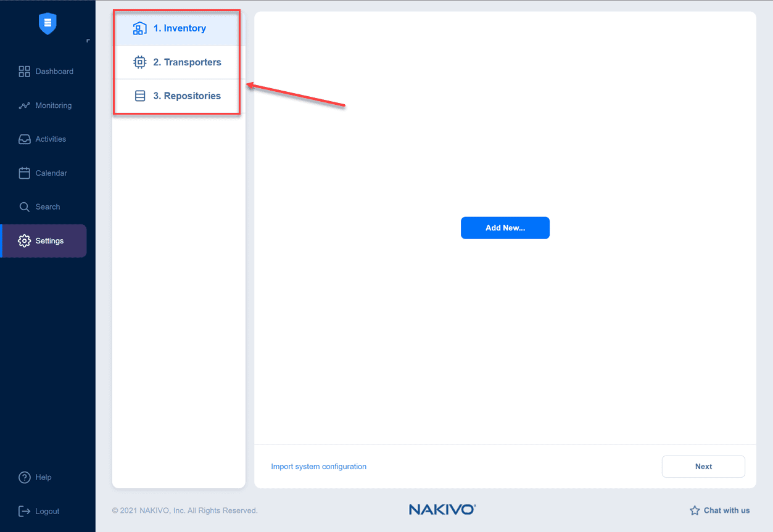Open the Dashboard from the sidebar
Screen dimensions: 773x532
25,71
